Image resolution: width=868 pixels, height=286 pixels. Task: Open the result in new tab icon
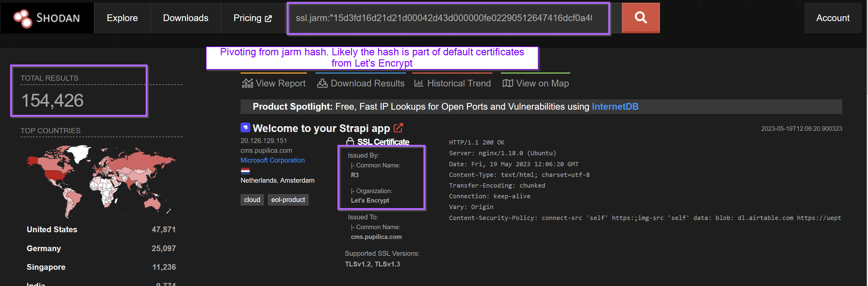click(398, 128)
